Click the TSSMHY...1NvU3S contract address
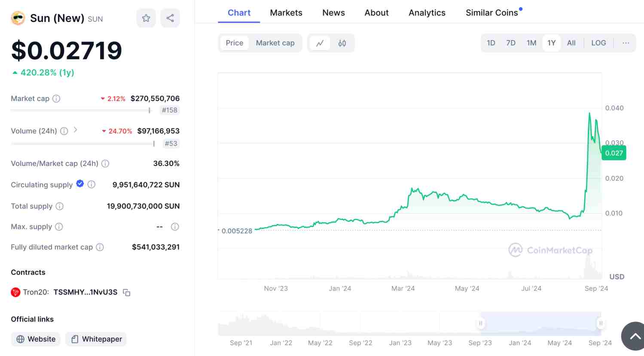Screen dimensions: 644x356 85,292
